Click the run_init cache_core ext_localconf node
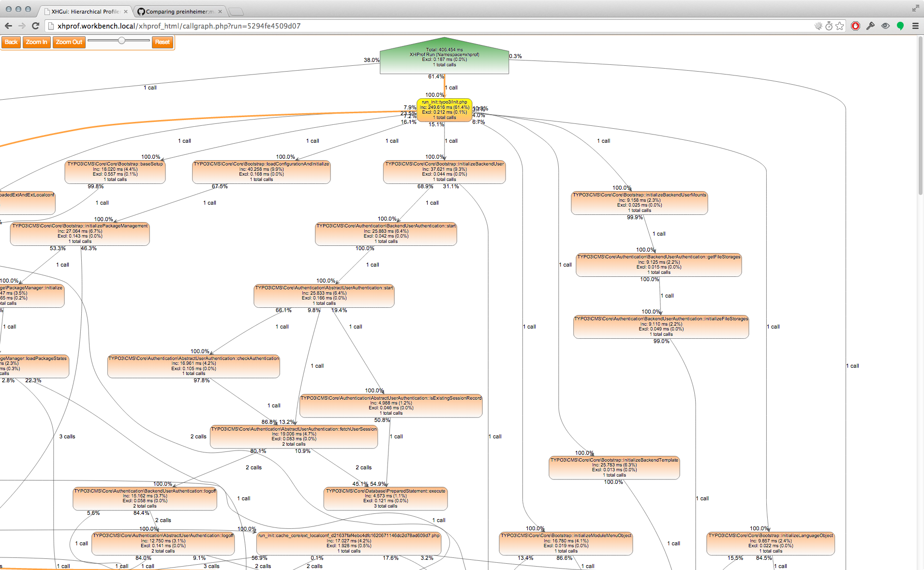 pos(349,543)
